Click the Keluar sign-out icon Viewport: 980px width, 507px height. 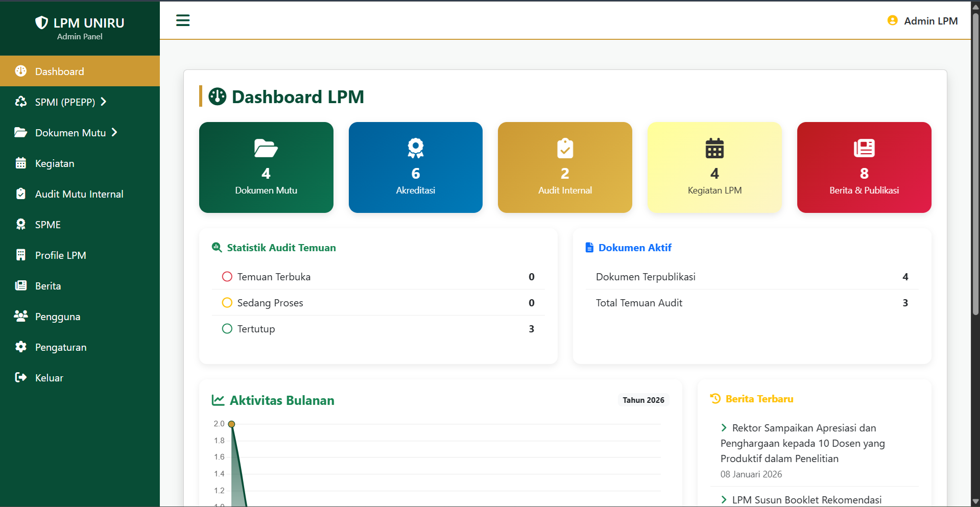[x=21, y=377]
